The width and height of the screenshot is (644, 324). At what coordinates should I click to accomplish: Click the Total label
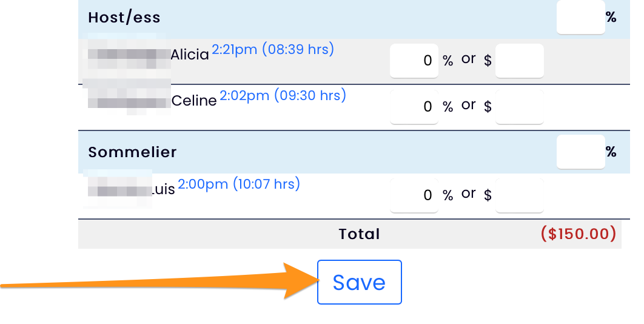click(359, 234)
